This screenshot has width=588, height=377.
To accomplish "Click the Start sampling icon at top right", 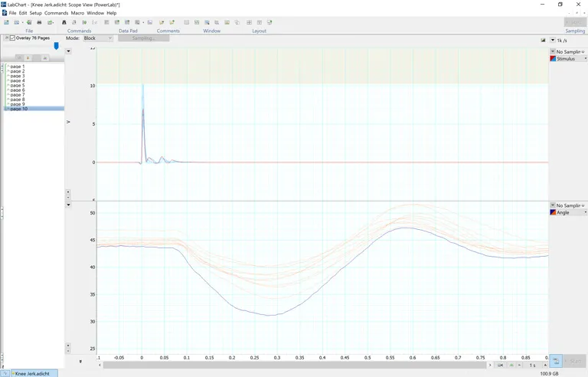I will click(574, 22).
